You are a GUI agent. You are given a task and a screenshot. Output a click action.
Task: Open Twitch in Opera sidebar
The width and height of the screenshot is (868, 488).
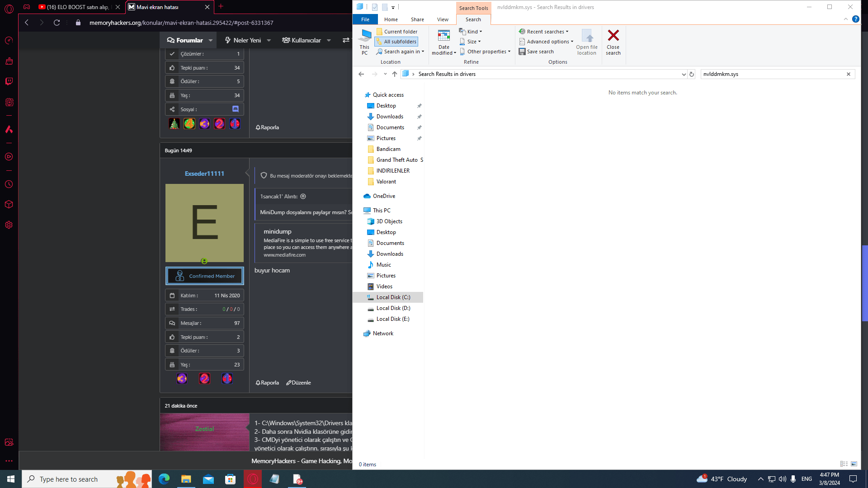(x=9, y=81)
